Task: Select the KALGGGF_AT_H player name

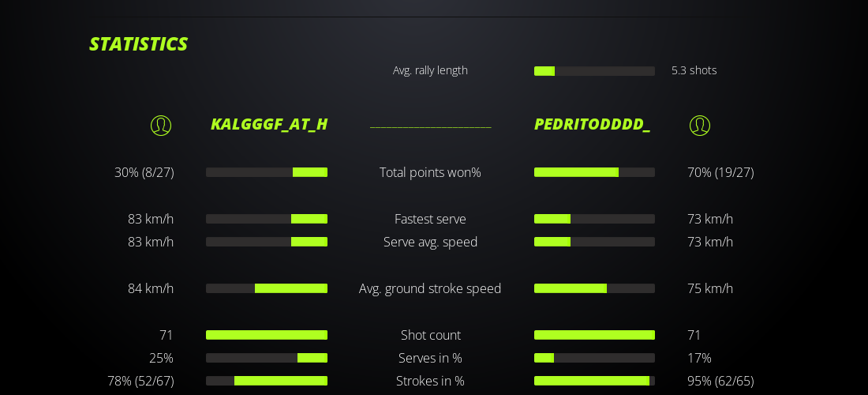Action: tap(269, 124)
